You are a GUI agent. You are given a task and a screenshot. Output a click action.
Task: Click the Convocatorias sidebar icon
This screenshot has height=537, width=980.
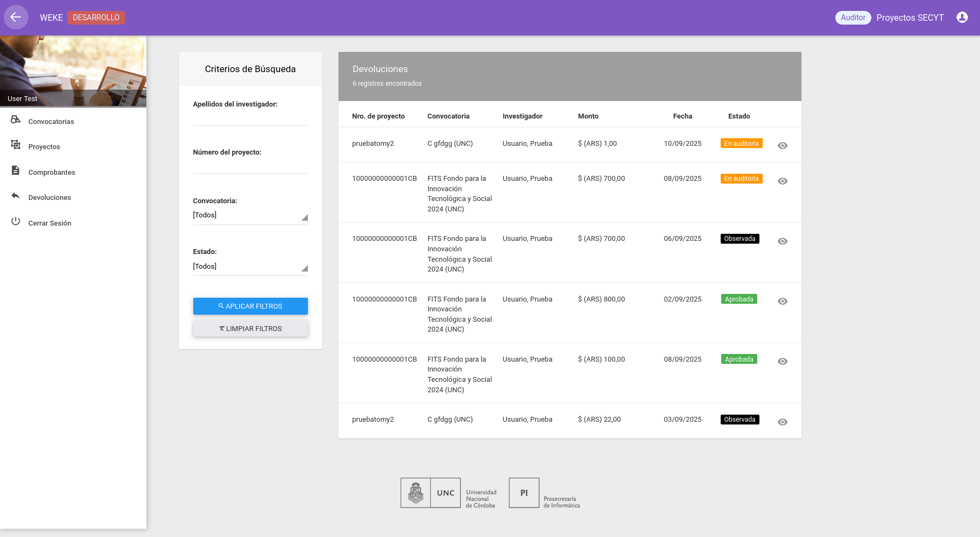[16, 120]
